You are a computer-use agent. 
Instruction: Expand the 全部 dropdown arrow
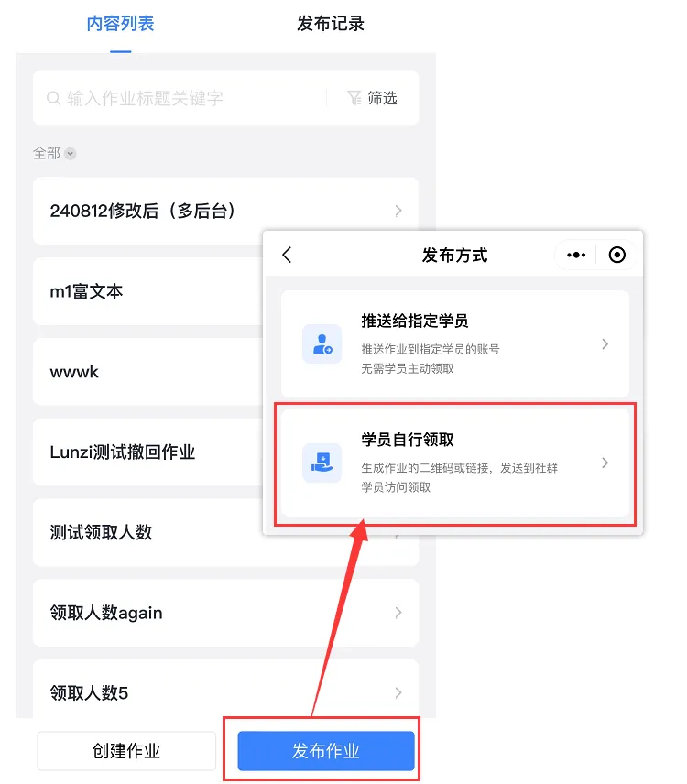pos(71,154)
